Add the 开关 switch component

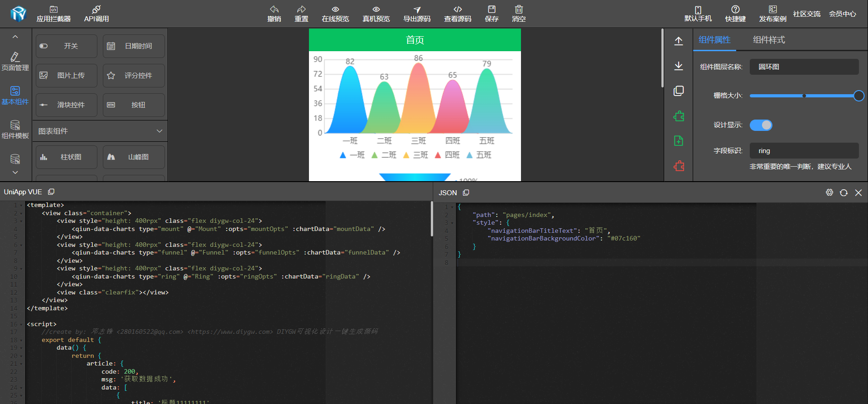click(x=67, y=46)
